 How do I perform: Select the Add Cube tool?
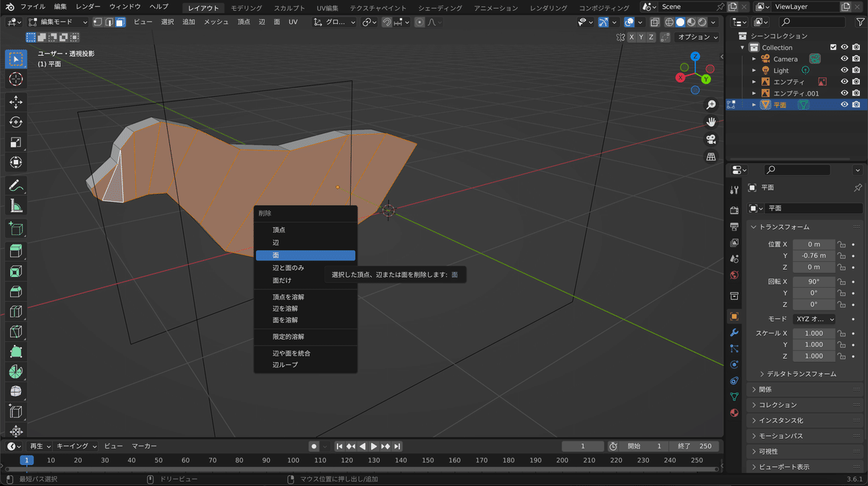(x=16, y=229)
